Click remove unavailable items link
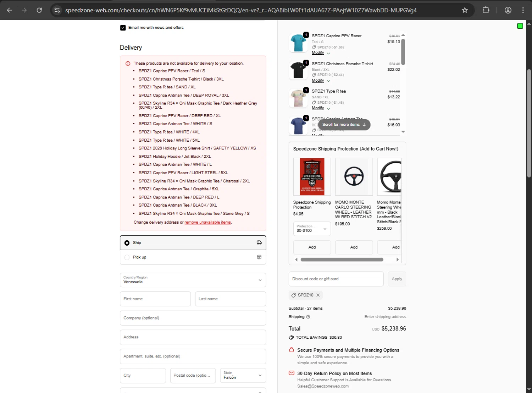532x393 pixels. (207, 223)
